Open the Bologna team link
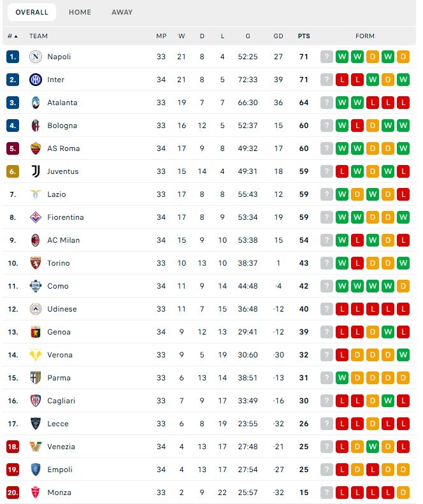The image size is (423, 504). [x=62, y=126]
